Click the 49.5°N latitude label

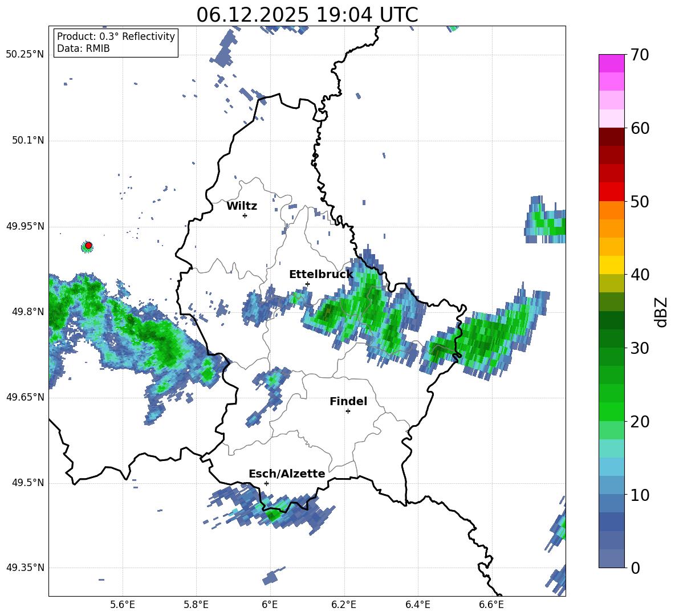coord(28,483)
